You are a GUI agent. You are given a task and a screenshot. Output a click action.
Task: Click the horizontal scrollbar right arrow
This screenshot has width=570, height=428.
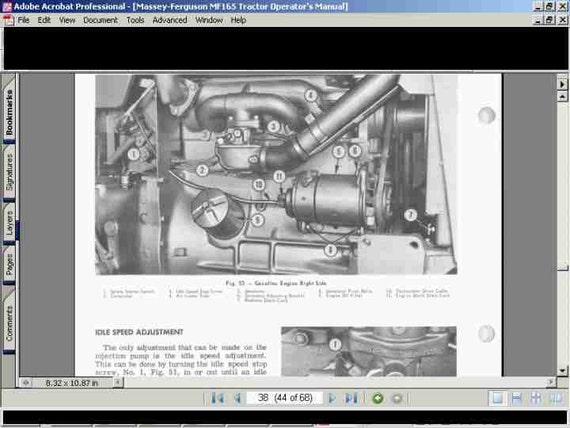(x=551, y=382)
